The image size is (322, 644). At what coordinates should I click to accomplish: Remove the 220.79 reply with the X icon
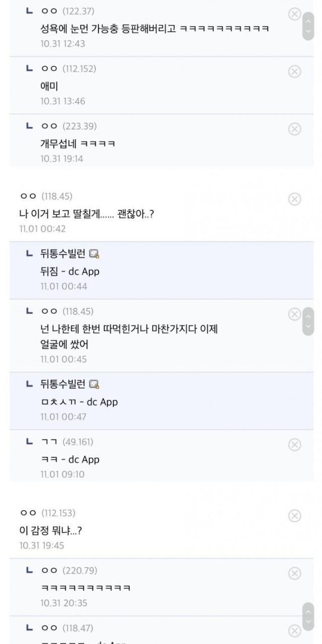pos(294,574)
